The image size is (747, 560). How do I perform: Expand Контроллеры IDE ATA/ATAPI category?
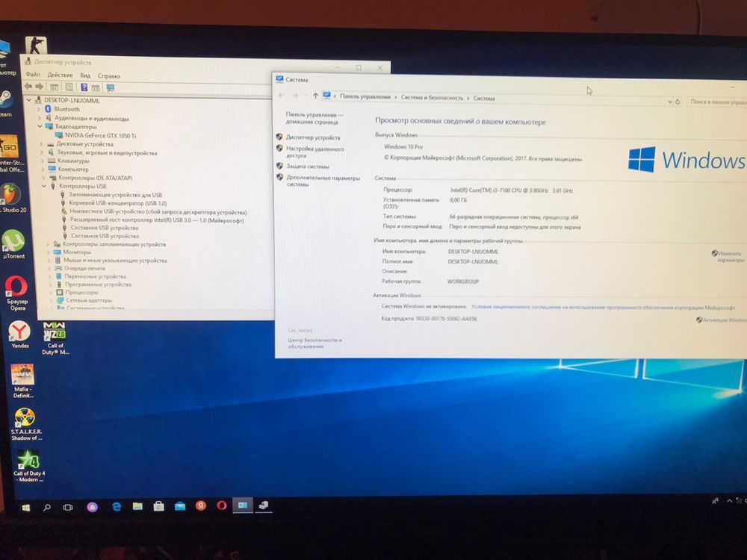tap(43, 178)
